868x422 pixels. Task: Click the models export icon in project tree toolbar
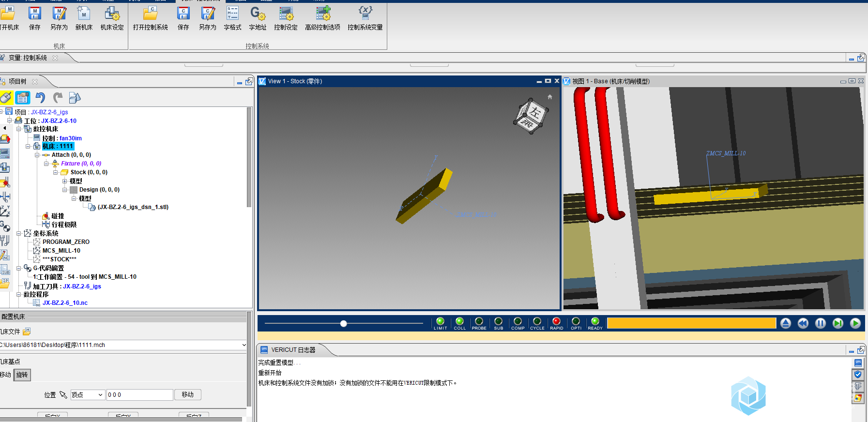(x=75, y=98)
